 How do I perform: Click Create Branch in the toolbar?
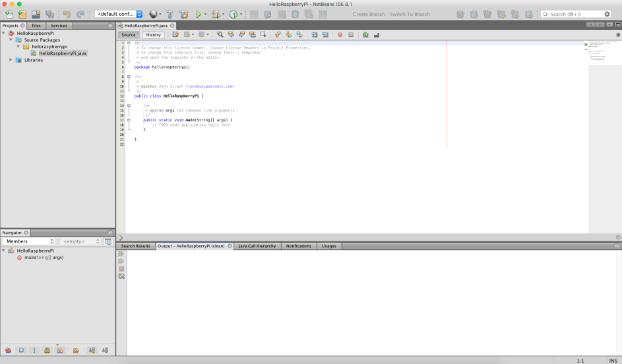tap(369, 15)
